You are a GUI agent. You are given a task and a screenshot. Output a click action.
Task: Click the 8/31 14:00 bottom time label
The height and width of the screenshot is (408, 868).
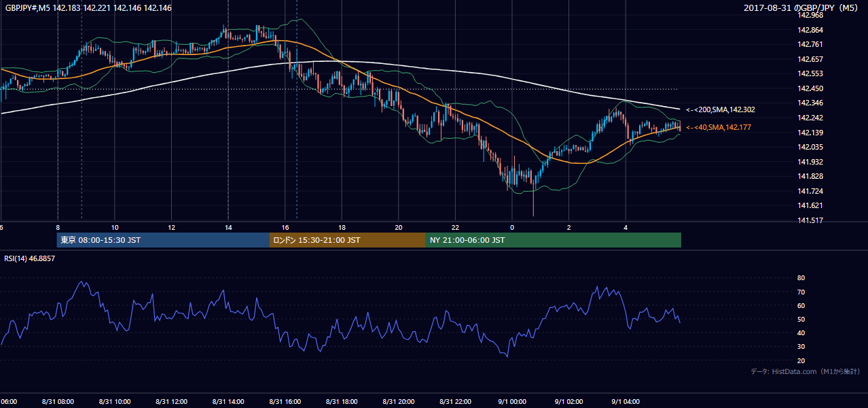click(x=228, y=402)
